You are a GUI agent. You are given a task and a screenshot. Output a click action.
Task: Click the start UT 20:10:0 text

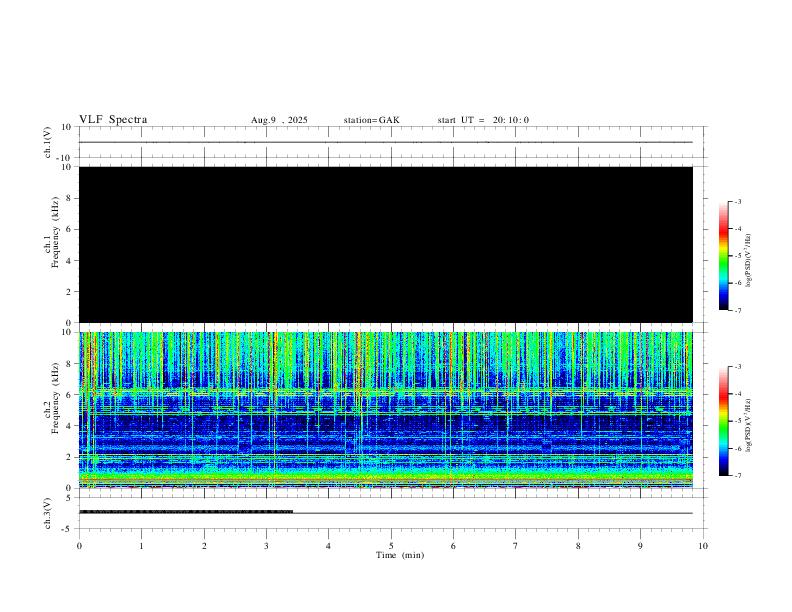point(483,120)
